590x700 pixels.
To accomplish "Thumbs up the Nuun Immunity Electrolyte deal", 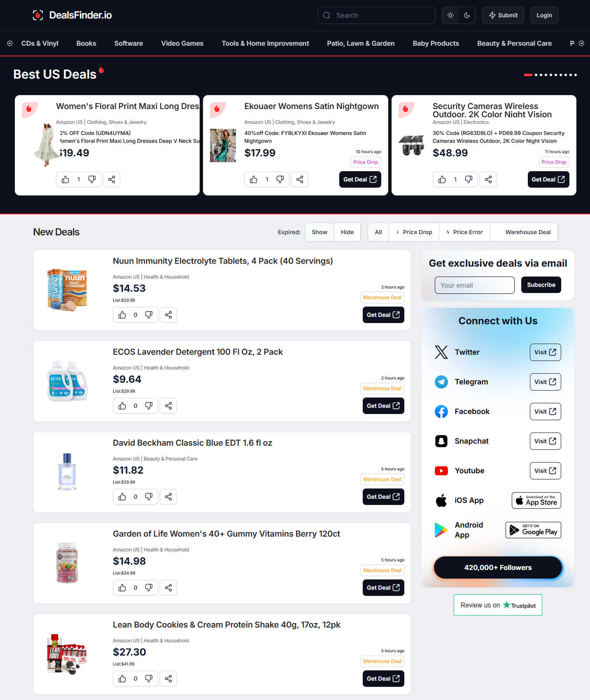I will point(122,315).
